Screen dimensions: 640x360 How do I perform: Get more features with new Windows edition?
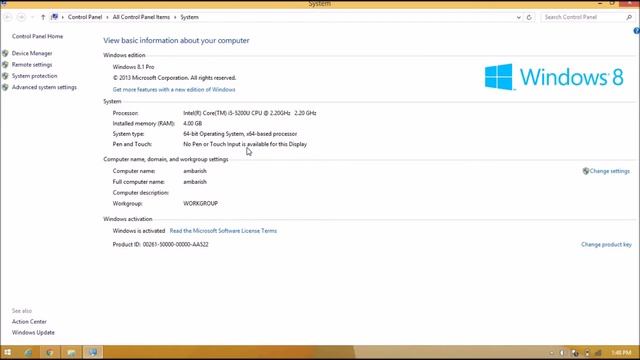click(174, 89)
